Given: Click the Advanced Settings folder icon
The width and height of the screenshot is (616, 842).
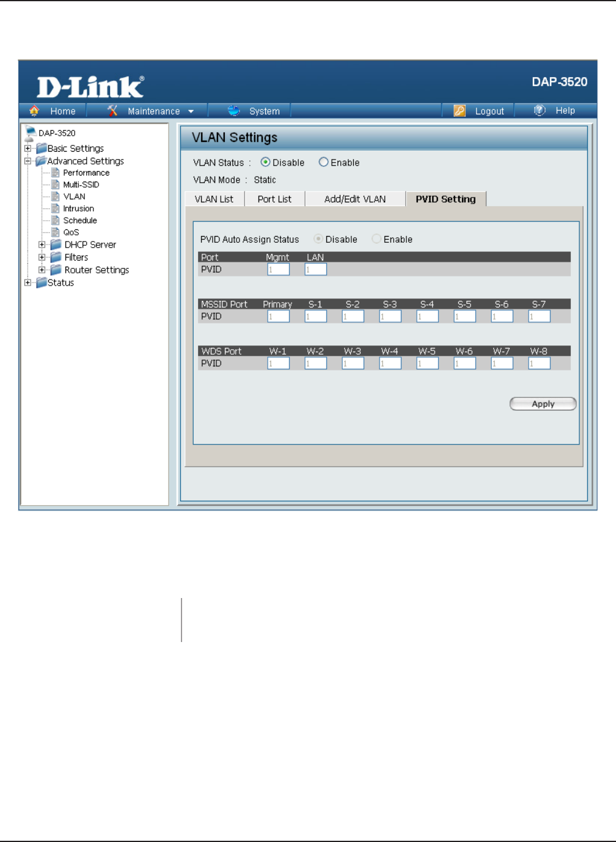Looking at the screenshot, I should (42, 161).
